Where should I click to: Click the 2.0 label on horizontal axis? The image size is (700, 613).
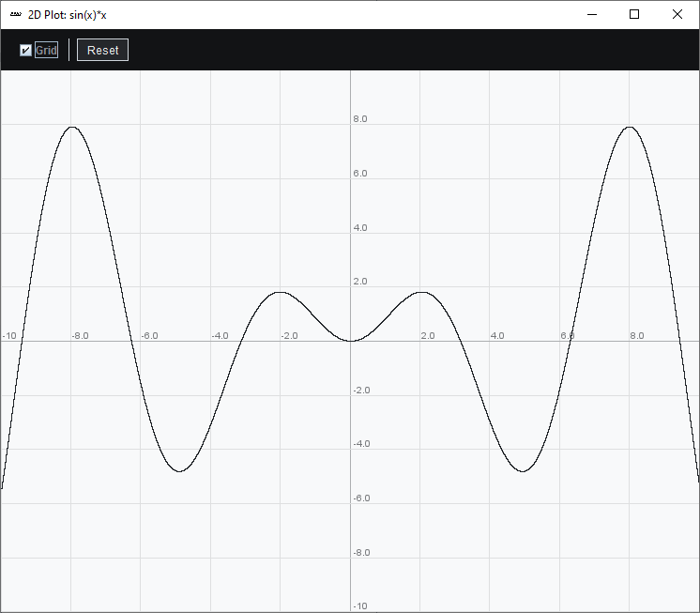[x=428, y=336]
